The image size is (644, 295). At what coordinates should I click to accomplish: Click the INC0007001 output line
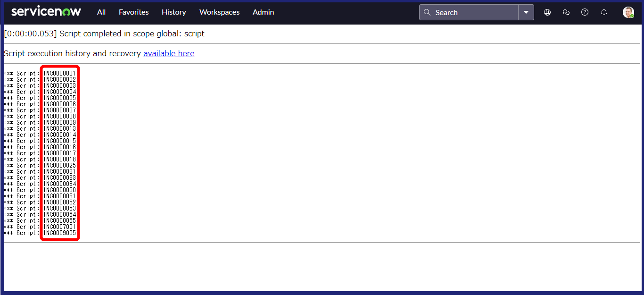point(59,227)
